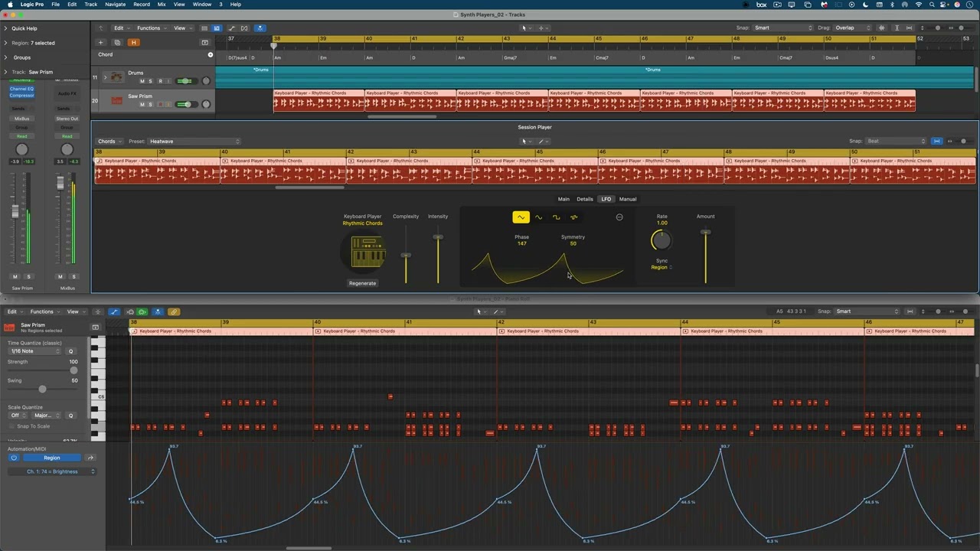Viewport: 980px width, 551px height.
Task: Open the Sync Region dropdown
Action: tap(661, 267)
